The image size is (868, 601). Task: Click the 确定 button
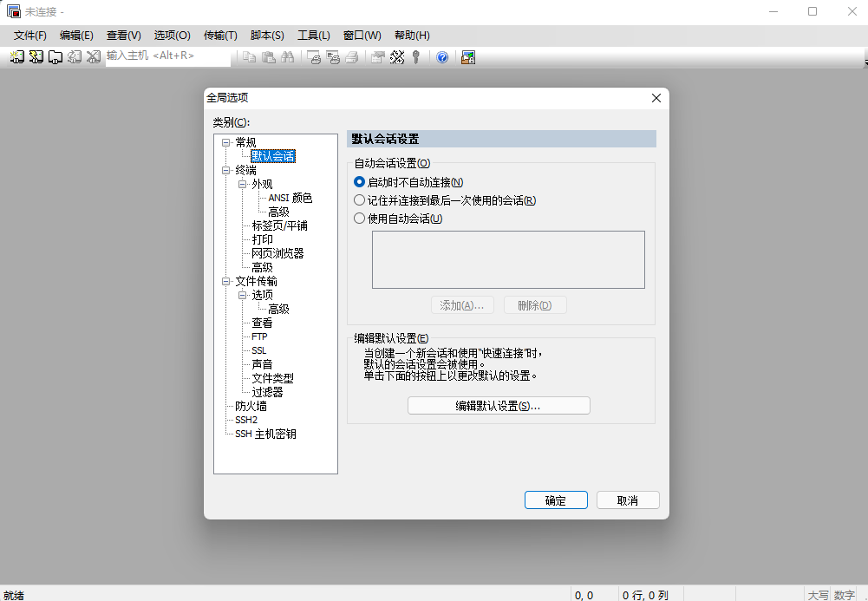[x=555, y=500]
